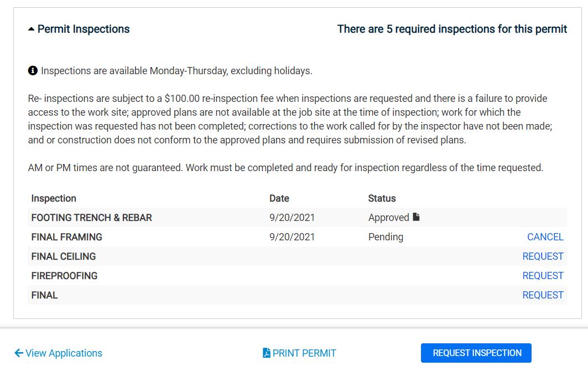This screenshot has height=371, width=588.
Task: Request an inspection for FINAL CEILING
Action: [543, 256]
